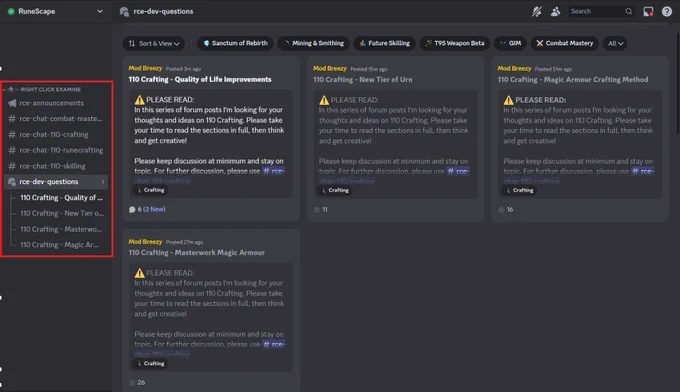This screenshot has width=680, height=392.
Task: Filter by Mining & Smithing tag
Action: pyautogui.click(x=314, y=43)
